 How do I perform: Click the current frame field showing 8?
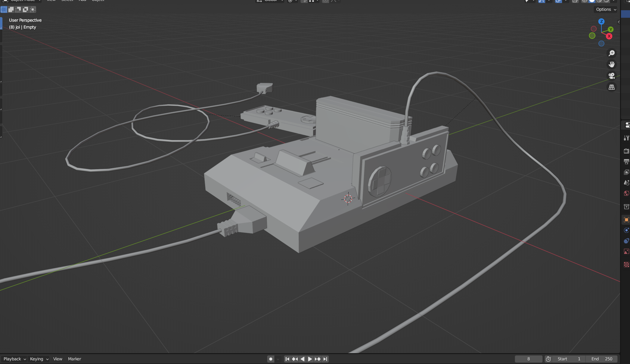coord(529,359)
